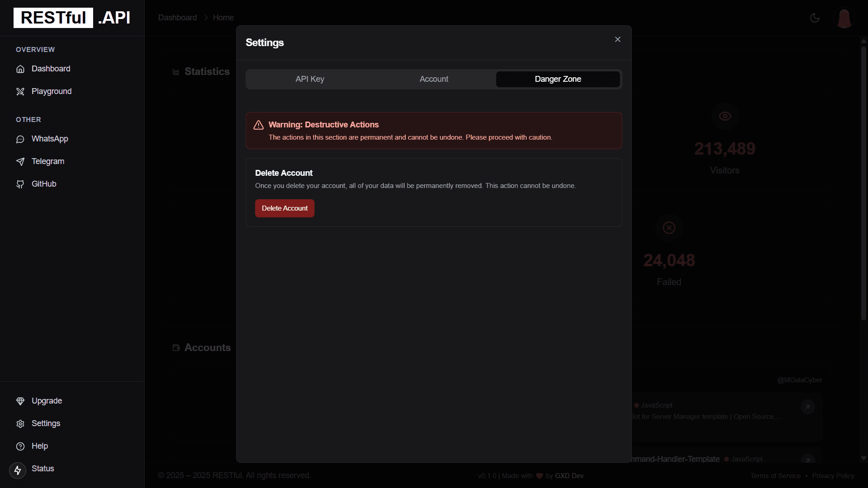Open the Terms of Service link
This screenshot has height=488, width=868.
coord(775,476)
